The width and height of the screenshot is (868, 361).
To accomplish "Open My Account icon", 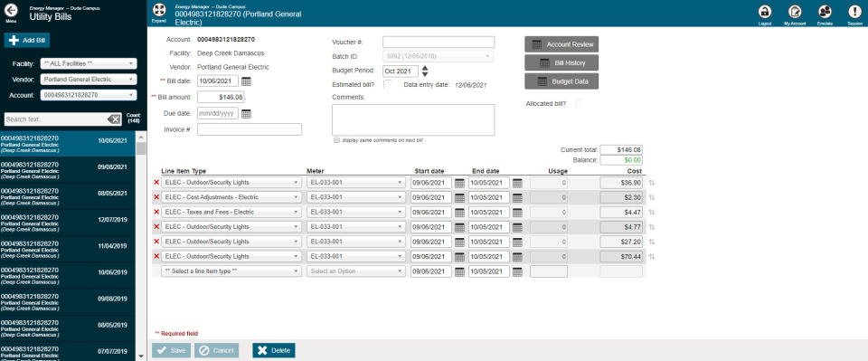I will [795, 11].
